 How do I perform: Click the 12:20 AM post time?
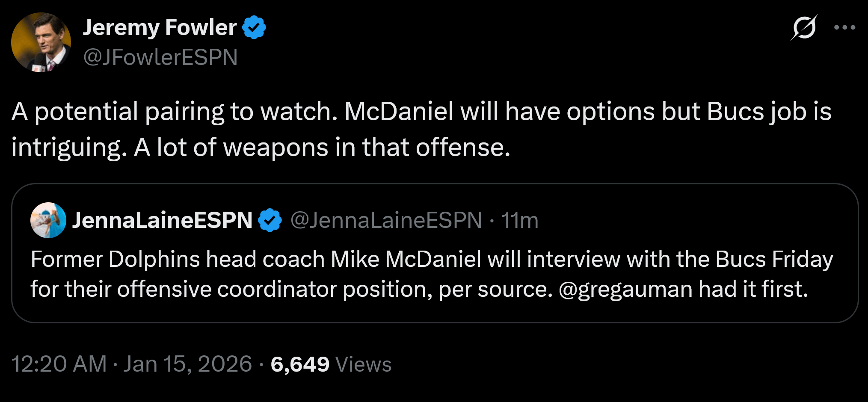coord(59,364)
